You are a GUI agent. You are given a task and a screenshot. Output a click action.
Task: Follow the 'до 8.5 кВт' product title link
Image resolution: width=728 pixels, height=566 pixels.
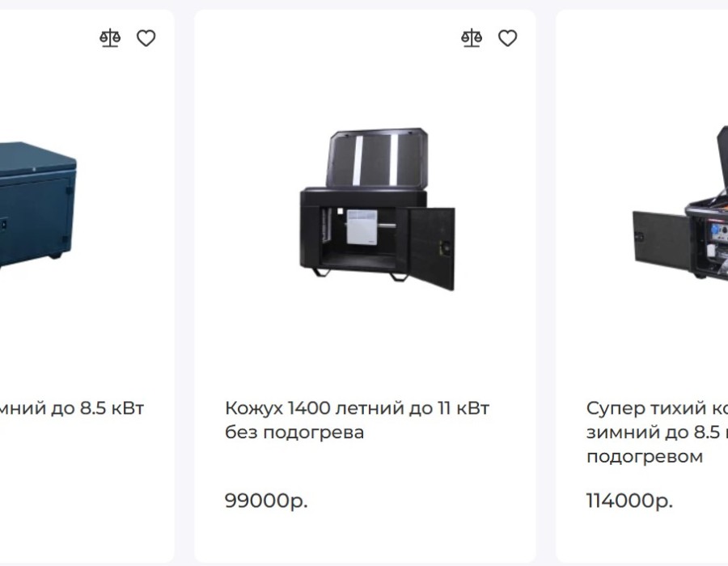(72, 408)
